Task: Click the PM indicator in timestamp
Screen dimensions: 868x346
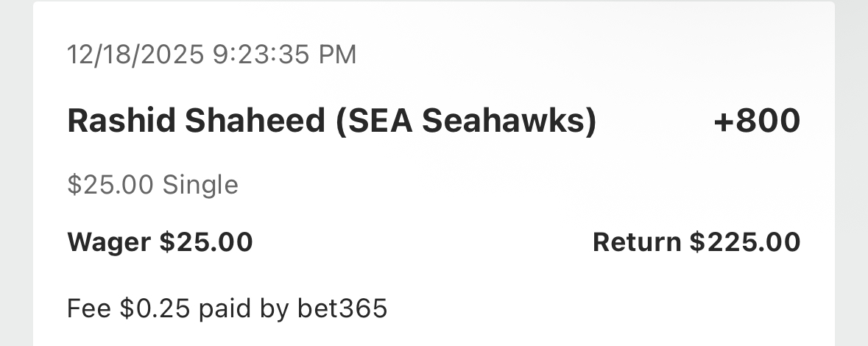Action: click(339, 54)
